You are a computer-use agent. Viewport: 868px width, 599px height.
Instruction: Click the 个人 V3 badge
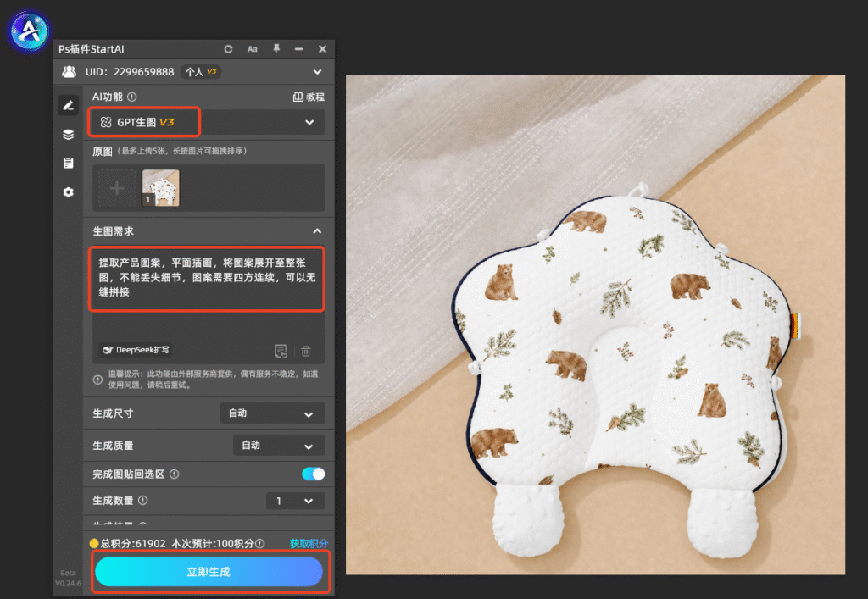pos(201,72)
